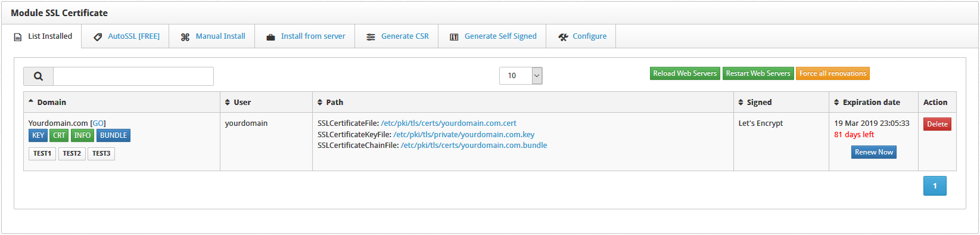Click the List Installed document icon
Screen dimensions: 980x235
pyautogui.click(x=18, y=37)
